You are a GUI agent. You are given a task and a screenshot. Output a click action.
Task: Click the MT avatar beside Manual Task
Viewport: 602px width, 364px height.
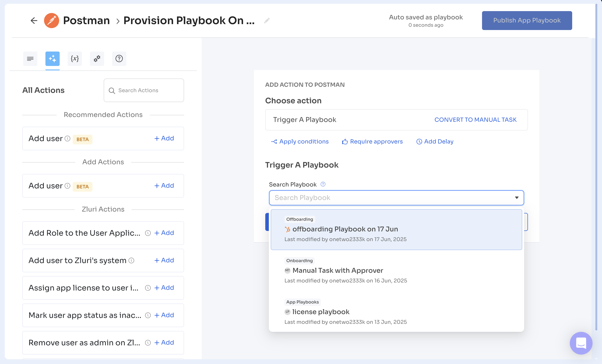point(287,271)
